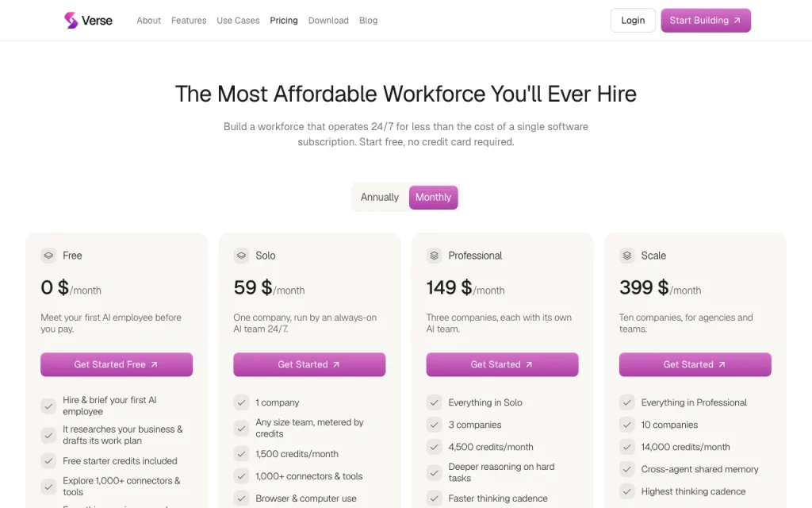Click Get Started under Professional plan
The width and height of the screenshot is (812, 508).
pos(502,364)
